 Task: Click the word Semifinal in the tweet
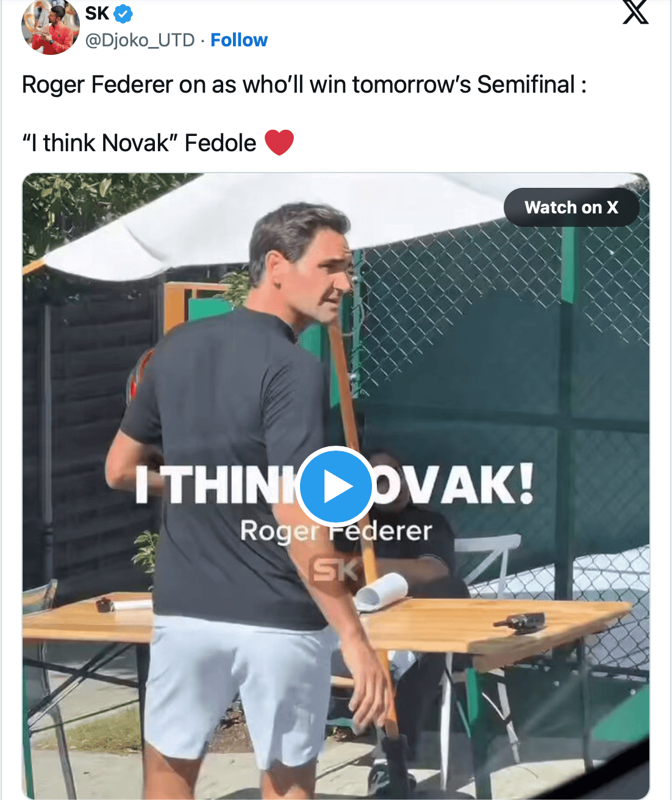pos(526,85)
